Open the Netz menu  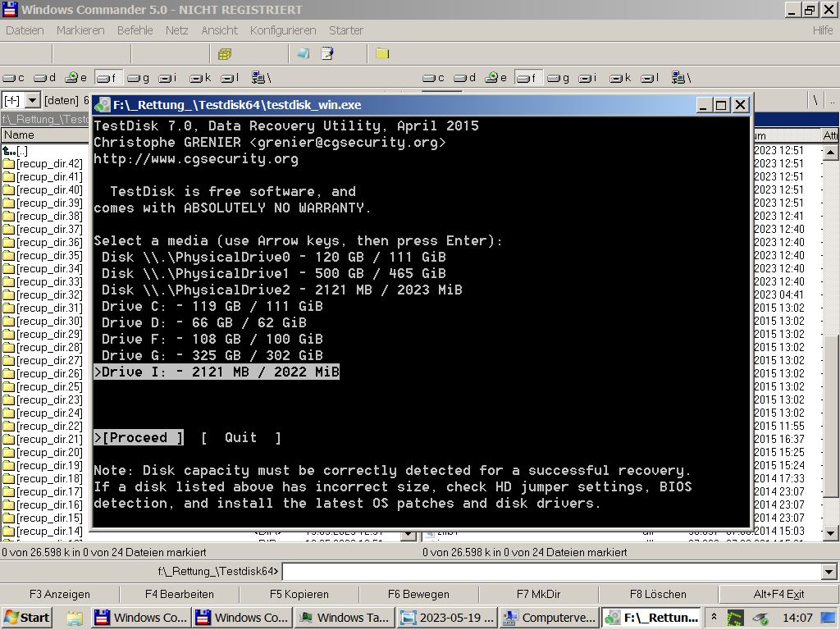point(177,30)
